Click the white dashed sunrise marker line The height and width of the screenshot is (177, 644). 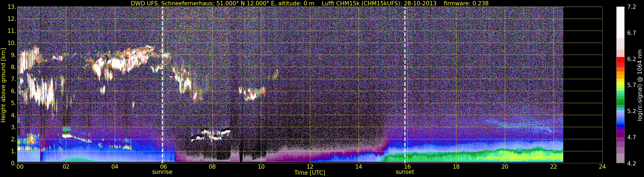(162, 85)
